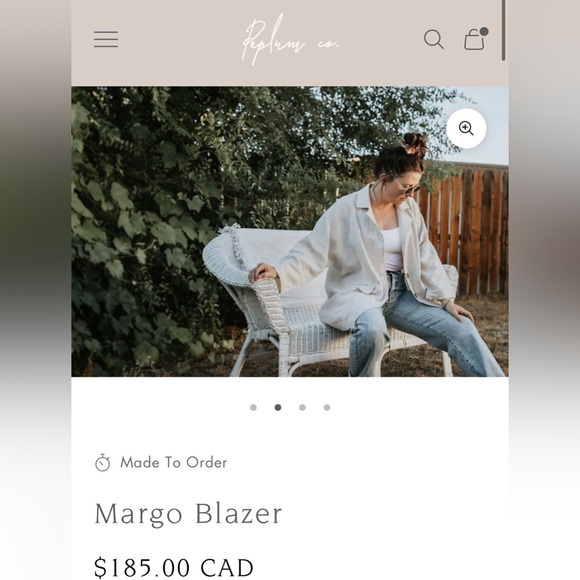Click the zoom-in image magnifier button
The height and width of the screenshot is (580, 580).
click(x=466, y=128)
